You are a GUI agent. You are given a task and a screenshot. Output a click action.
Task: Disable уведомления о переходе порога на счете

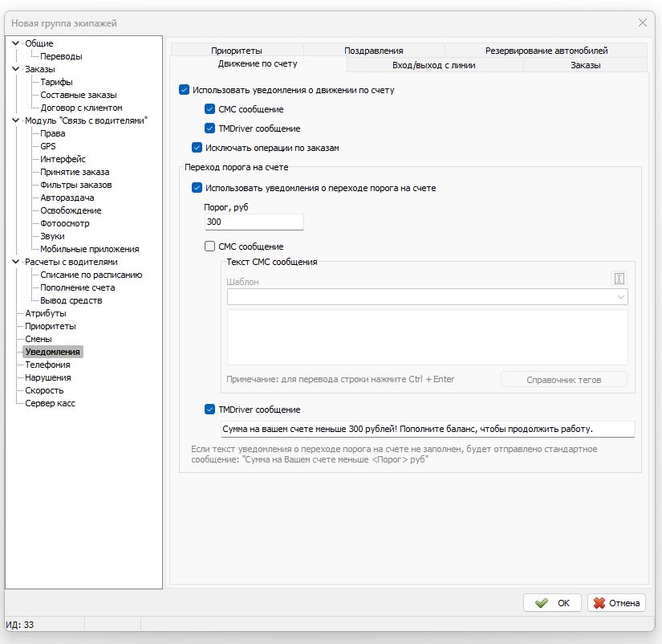(197, 188)
